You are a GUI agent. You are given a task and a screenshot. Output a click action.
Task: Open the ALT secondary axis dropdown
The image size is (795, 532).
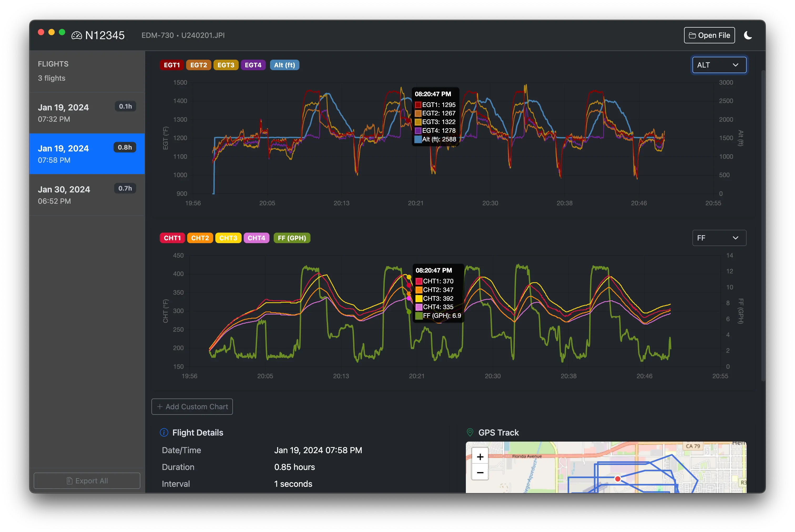pyautogui.click(x=719, y=65)
